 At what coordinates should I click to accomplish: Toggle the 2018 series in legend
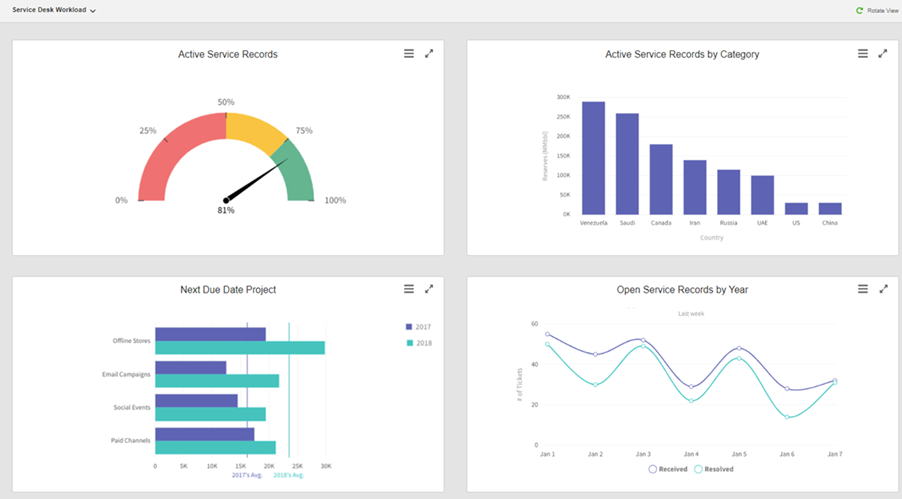point(420,343)
